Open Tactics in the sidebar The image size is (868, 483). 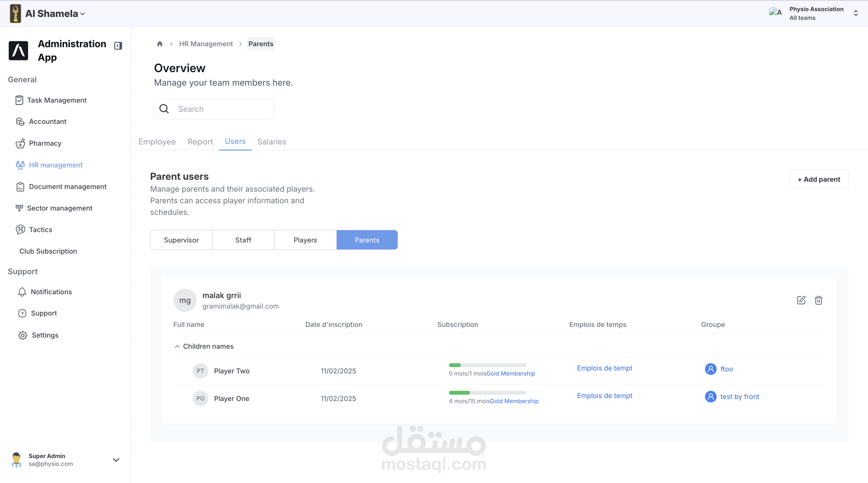[40, 230]
